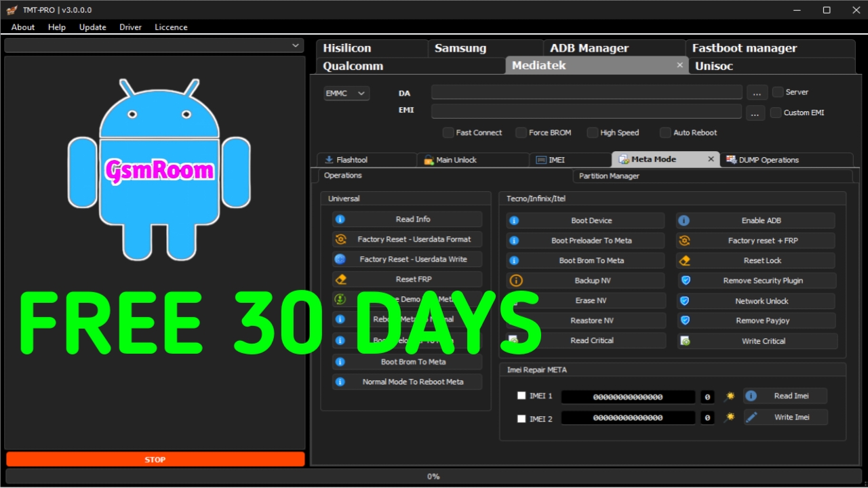Viewport: 868px width, 488px height.
Task: Click the 0% progress bar
Action: point(433,476)
